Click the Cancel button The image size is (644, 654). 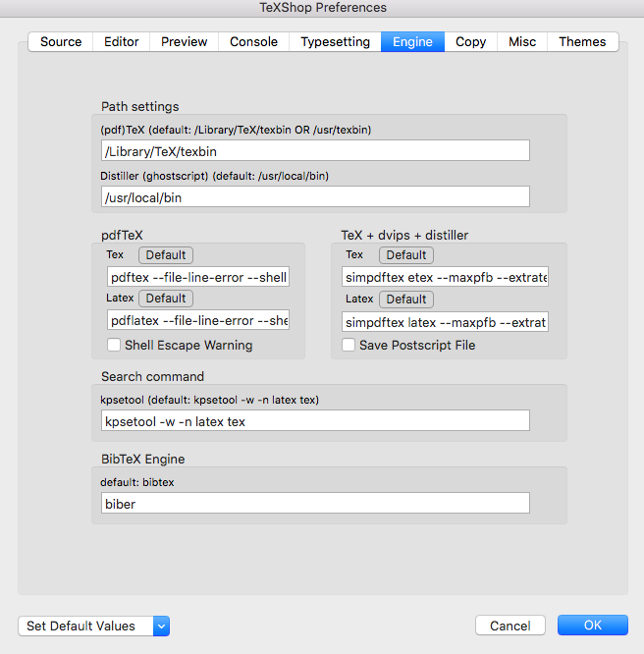(510, 626)
